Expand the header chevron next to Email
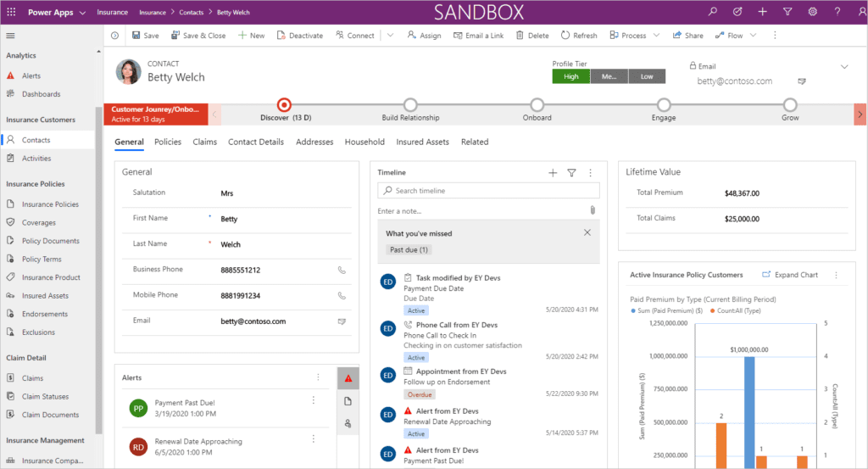This screenshot has height=469, width=868. click(843, 66)
